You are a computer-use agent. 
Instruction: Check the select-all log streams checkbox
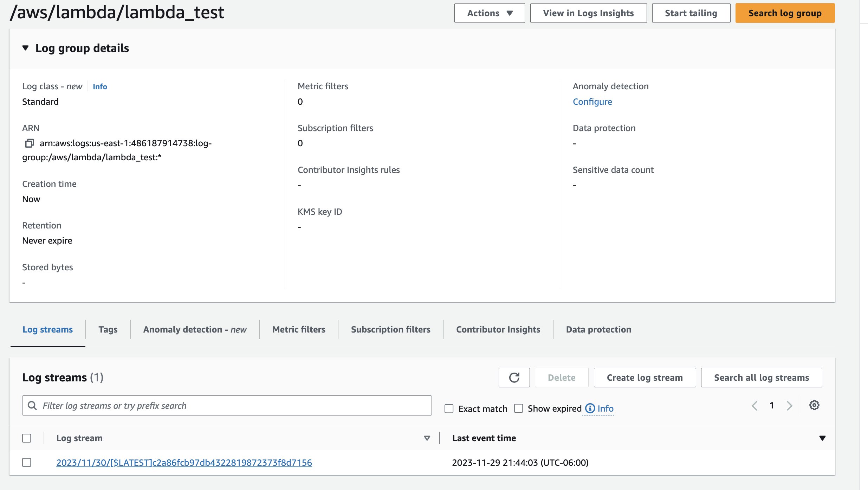pos(27,438)
